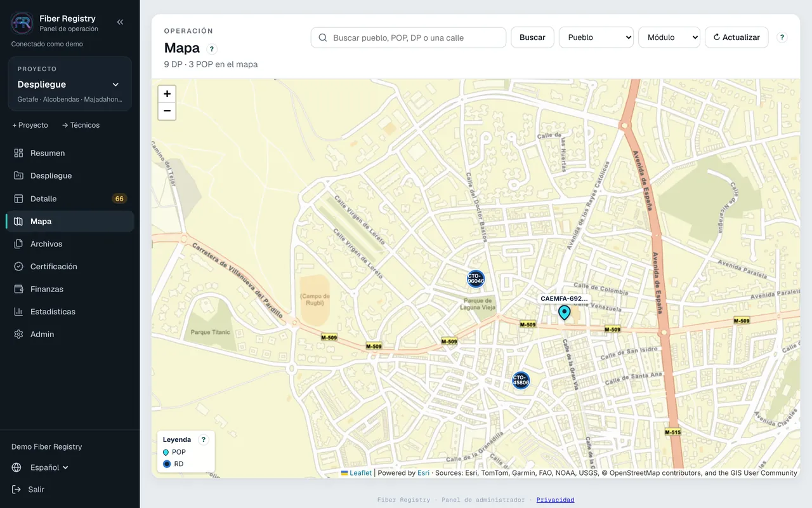Click the Estadísticas bar chart icon
812x508 pixels.
18,312
